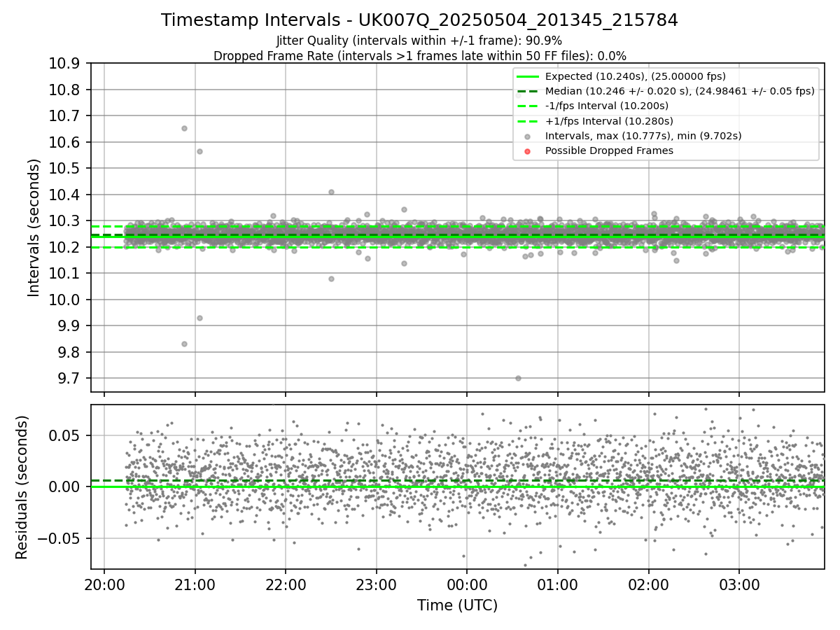
Task: Click the Jitter Quality 90.9% subtitle line
Action: click(x=419, y=41)
